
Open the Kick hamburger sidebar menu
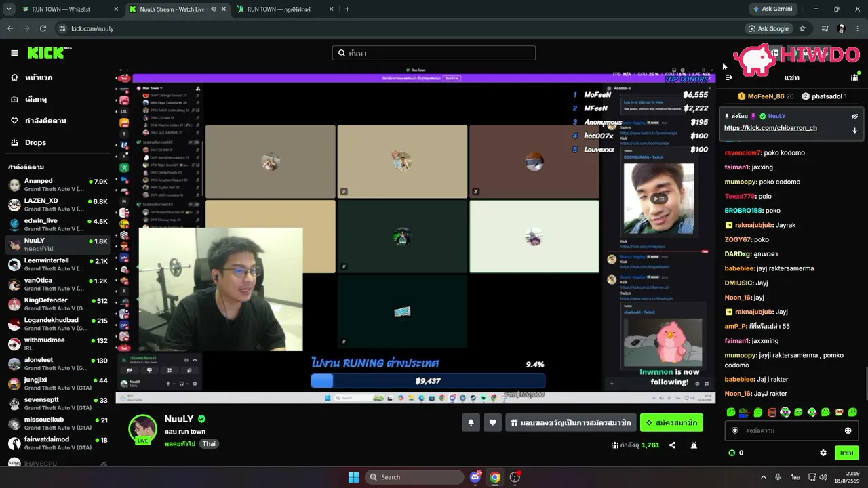pyautogui.click(x=14, y=53)
